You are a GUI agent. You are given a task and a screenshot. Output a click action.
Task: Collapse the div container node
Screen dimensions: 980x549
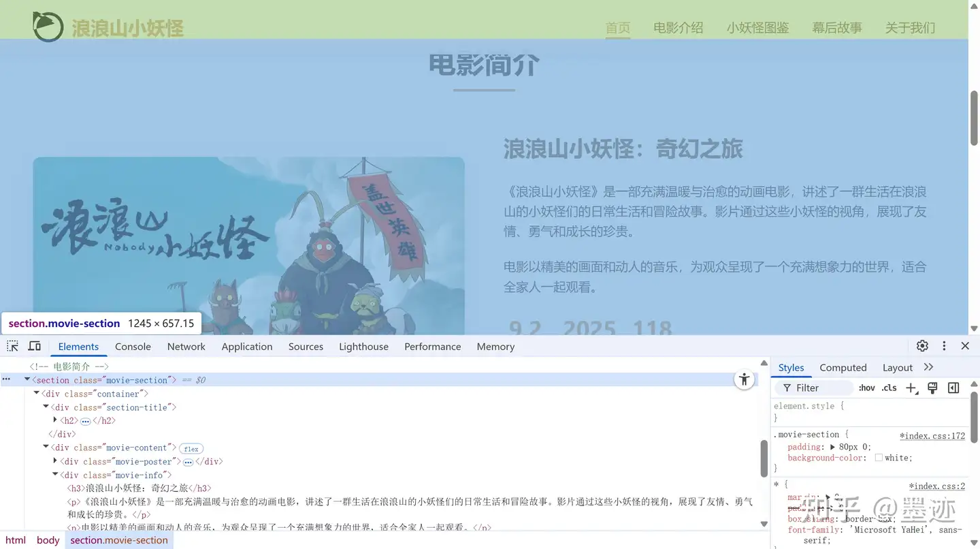pyautogui.click(x=37, y=393)
